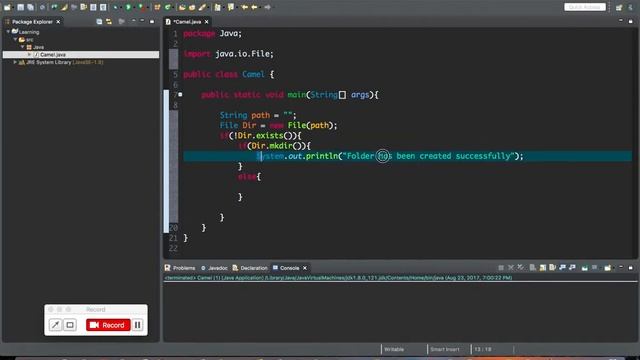Click the Save All toolbar icon
The height and width of the screenshot is (360, 640).
(x=31, y=7)
